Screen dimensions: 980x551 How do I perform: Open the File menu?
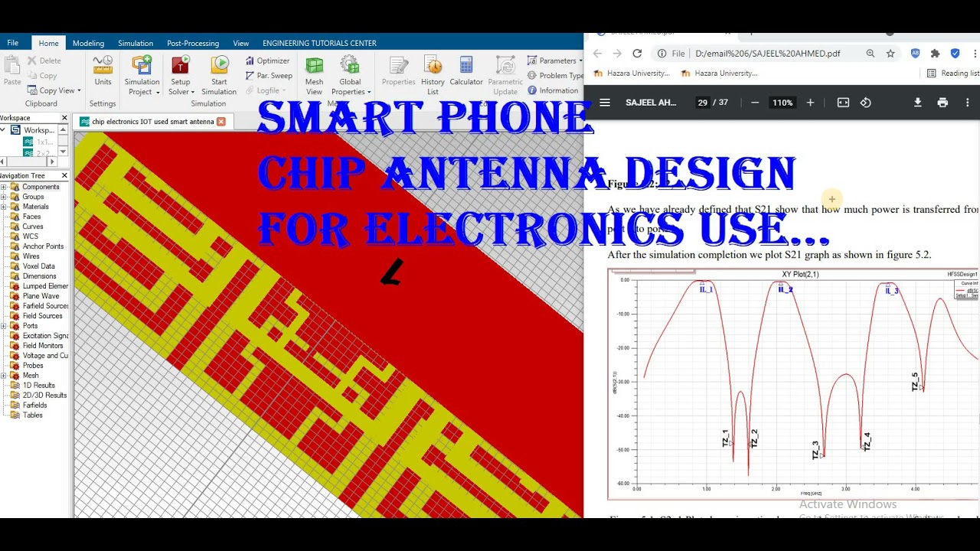tap(13, 43)
